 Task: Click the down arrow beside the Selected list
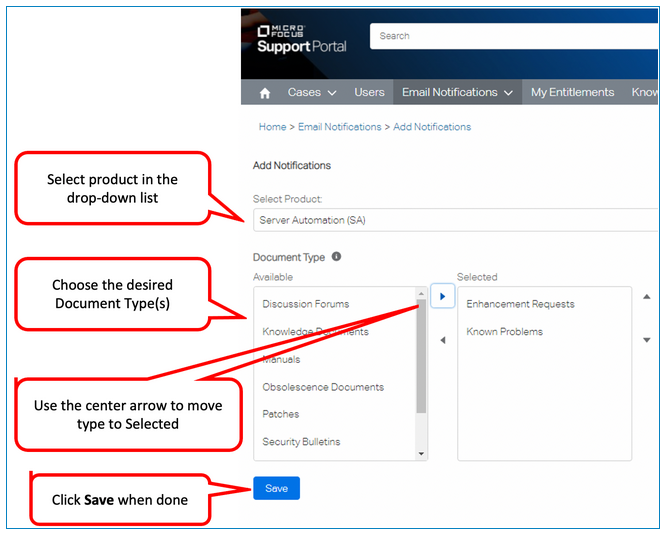click(x=646, y=340)
